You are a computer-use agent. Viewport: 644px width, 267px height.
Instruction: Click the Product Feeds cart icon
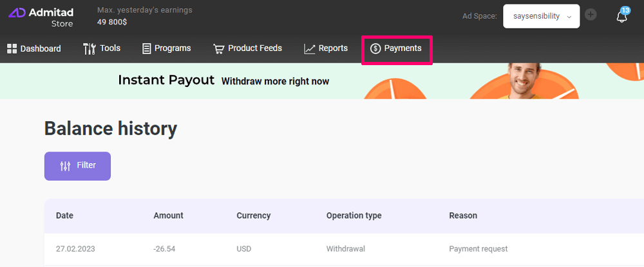coord(218,49)
